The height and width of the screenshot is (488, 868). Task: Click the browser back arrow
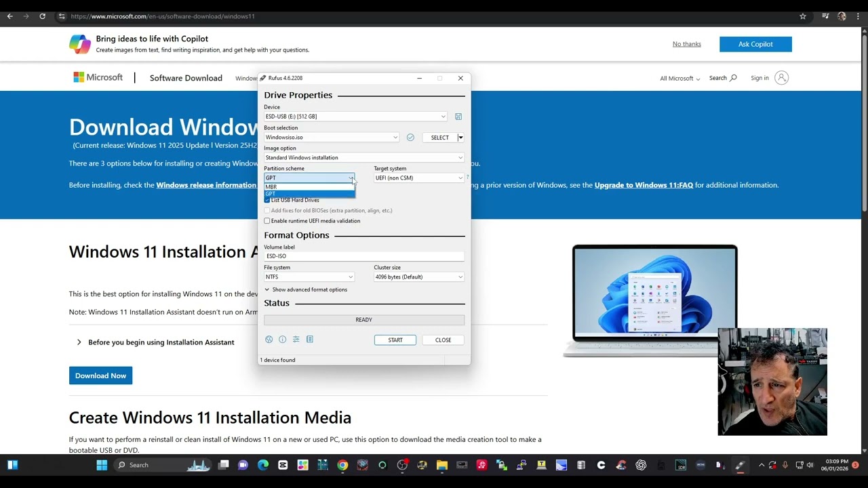pos(9,16)
